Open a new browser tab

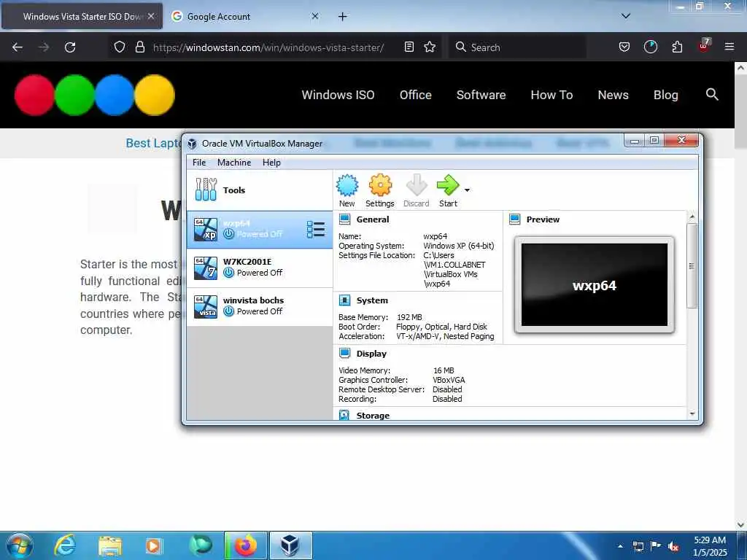tap(343, 17)
